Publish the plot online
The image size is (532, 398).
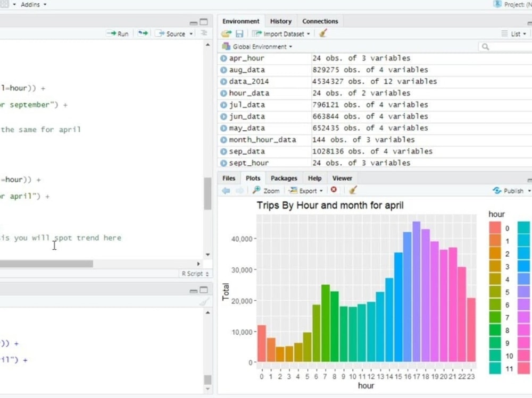pyautogui.click(x=510, y=190)
